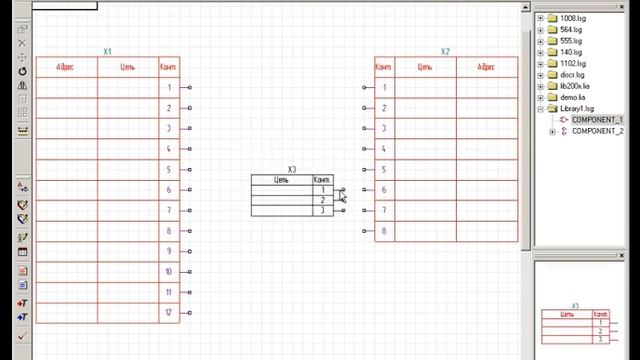Click pin 12 endpoint of connector X1
This screenshot has height=360, width=640.
tap(190, 313)
